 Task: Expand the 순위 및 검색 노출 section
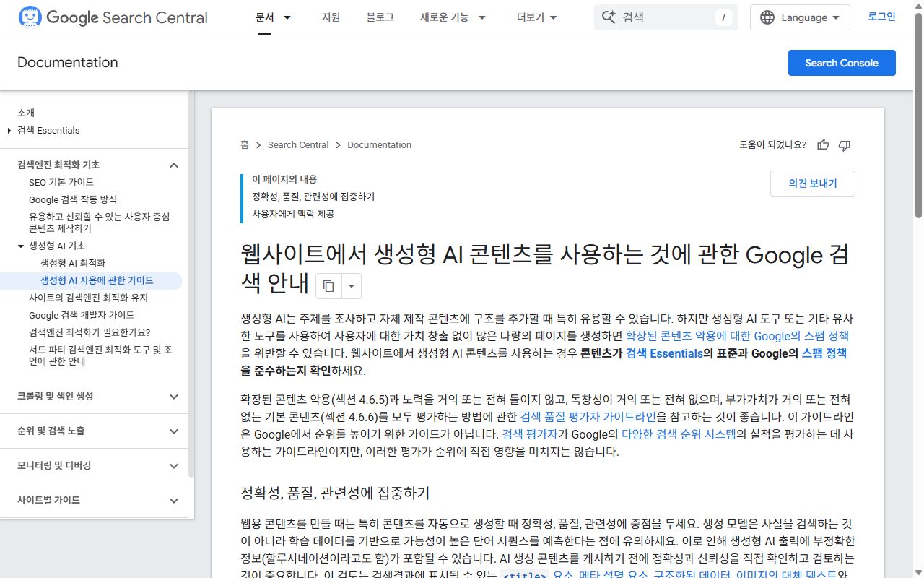tap(173, 431)
